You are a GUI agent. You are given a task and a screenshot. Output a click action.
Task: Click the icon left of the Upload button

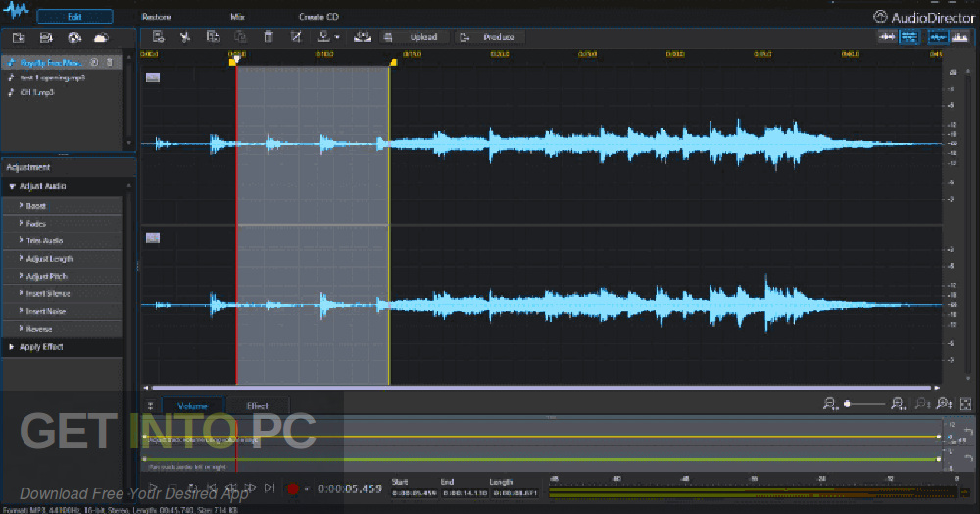tap(388, 37)
